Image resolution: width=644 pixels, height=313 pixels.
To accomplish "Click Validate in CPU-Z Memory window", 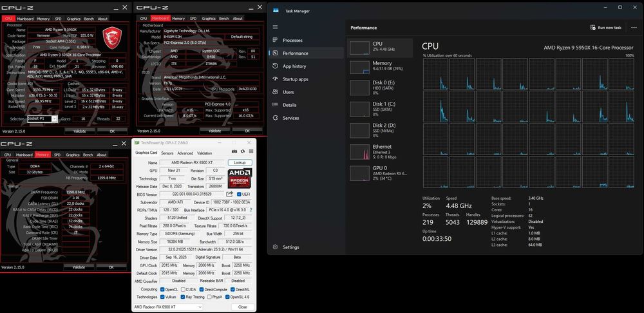I will tap(79, 267).
